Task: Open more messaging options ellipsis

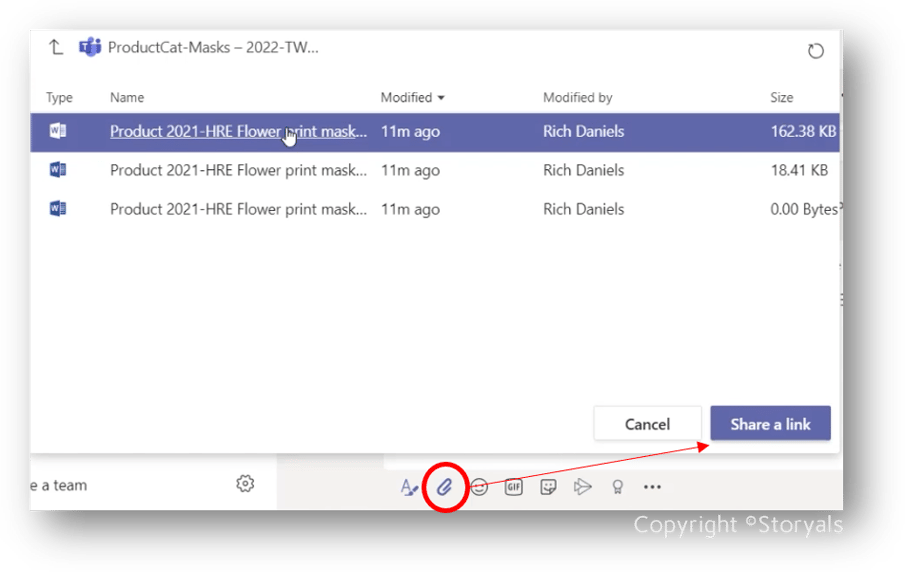Action: point(652,487)
